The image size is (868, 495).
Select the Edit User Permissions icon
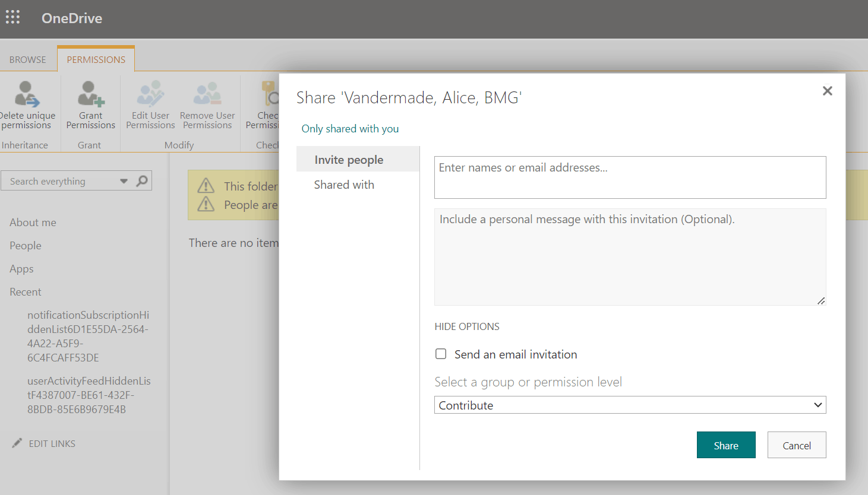coord(150,106)
